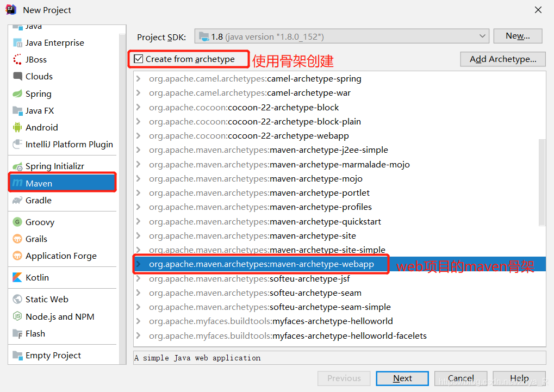The height and width of the screenshot is (392, 554).
Task: Click the Android robot icon
Action: pos(17,127)
